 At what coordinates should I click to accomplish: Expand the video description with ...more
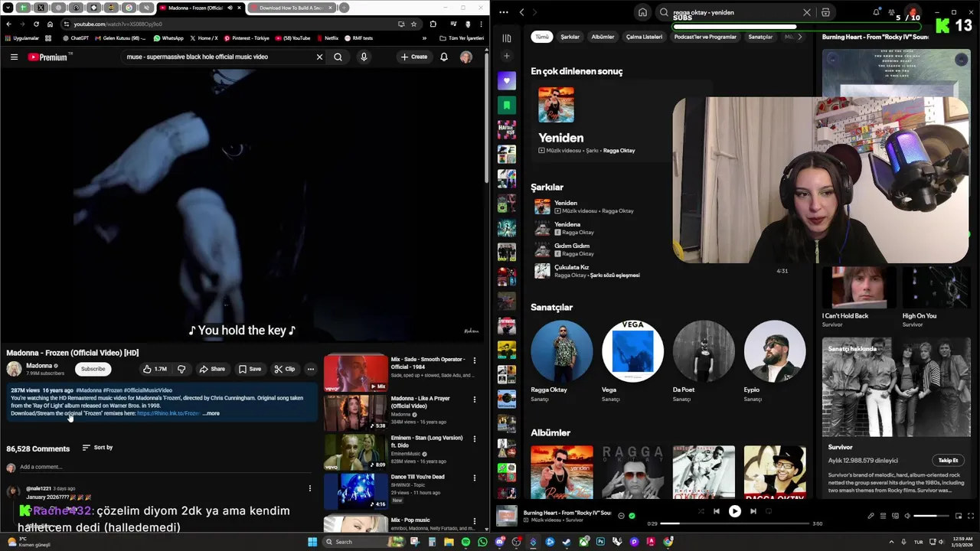(211, 413)
